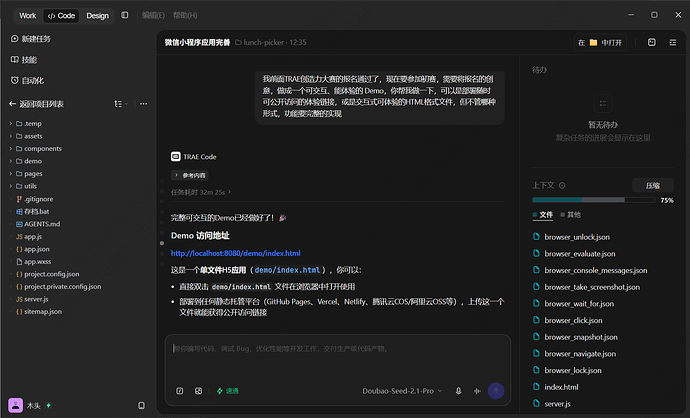Image resolution: width=690 pixels, height=418 pixels.
Task: Click the 压缩 compress context button
Action: click(653, 186)
